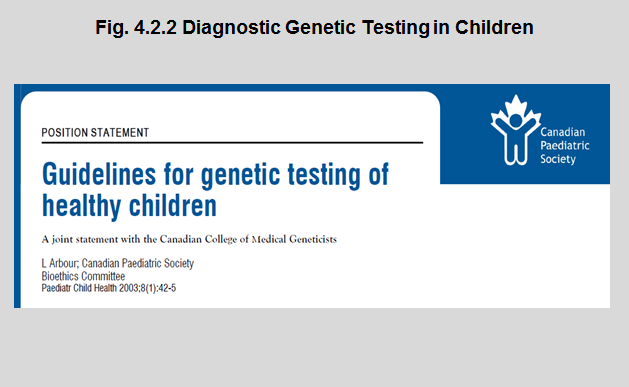Click the word 'Paediatric' in the logo text
The width and height of the screenshot is (629, 387).
[565, 146]
